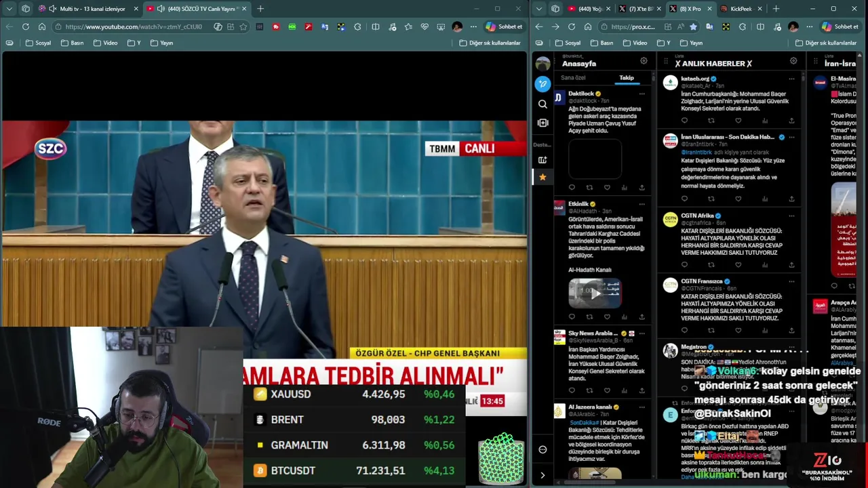Open more options on Etkinlik post
The image size is (868, 488).
[642, 204]
